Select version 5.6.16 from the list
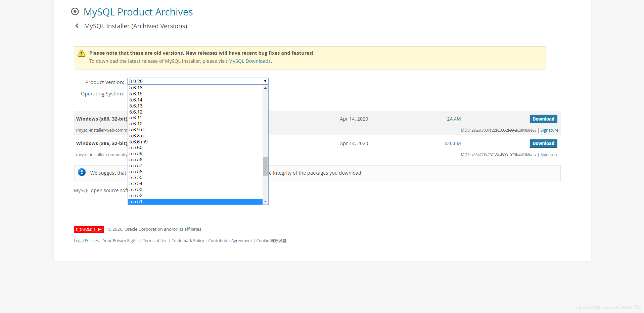Image resolution: width=644 pixels, height=313 pixels. pyautogui.click(x=195, y=88)
